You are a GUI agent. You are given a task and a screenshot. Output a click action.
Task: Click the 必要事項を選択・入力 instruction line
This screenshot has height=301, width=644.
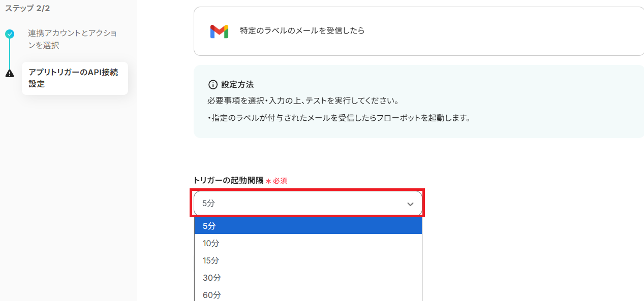(x=303, y=101)
